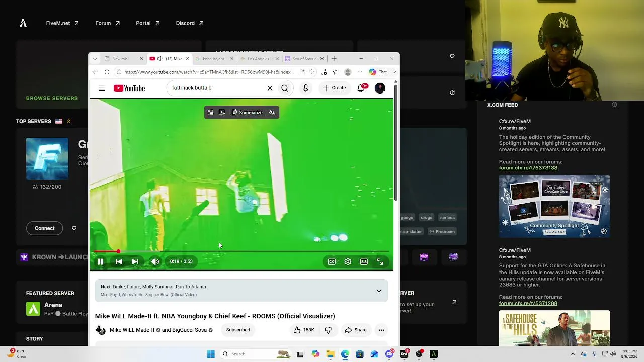This screenshot has width=644, height=362.
Task: Open Microsoft Store from the taskbar
Action: (359, 354)
